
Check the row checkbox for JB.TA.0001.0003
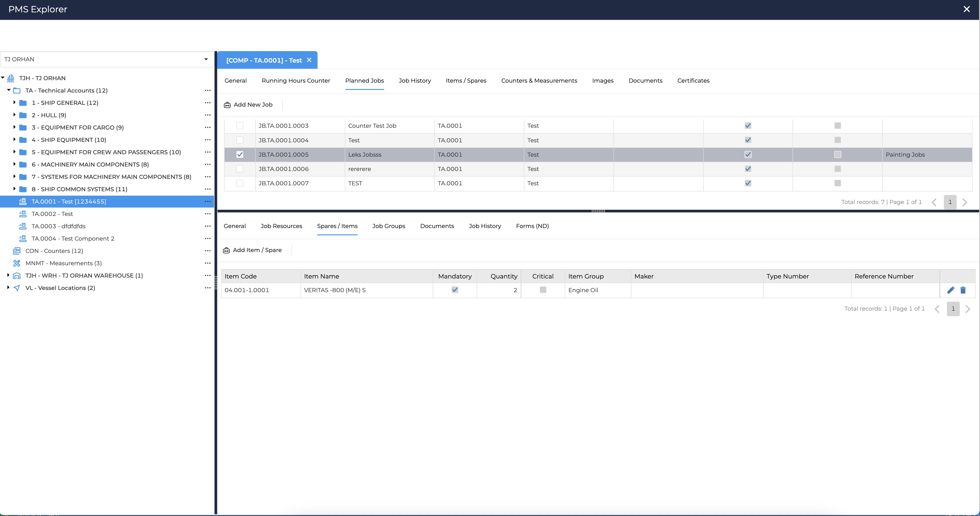pyautogui.click(x=240, y=126)
